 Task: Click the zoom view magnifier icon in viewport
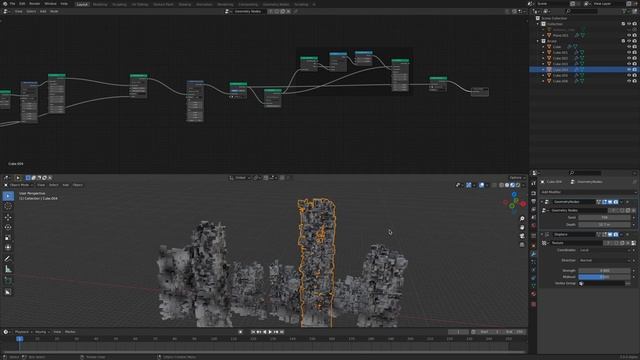coord(522,219)
